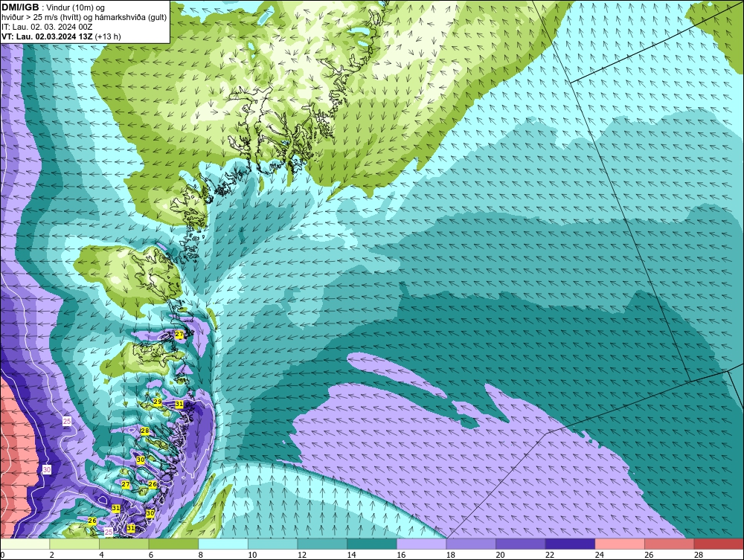Click the legend scale value 4

point(101,555)
